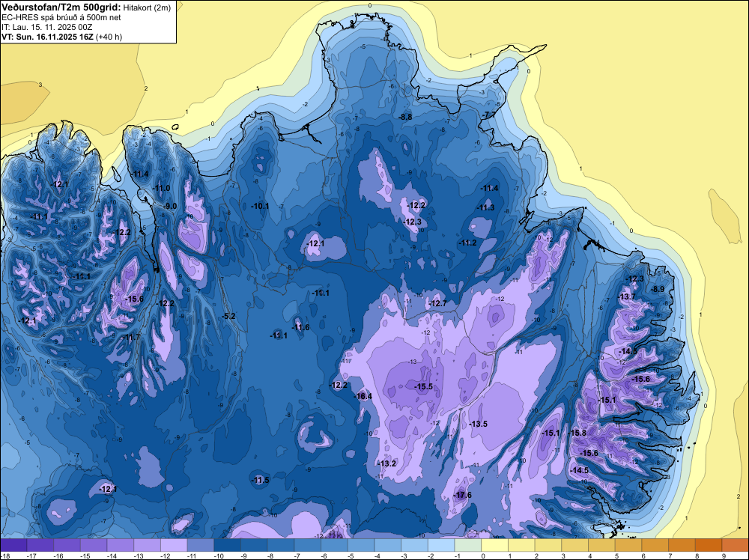Click the '-11.2' temperature label
The width and height of the screenshot is (749, 560).
[x=467, y=243]
